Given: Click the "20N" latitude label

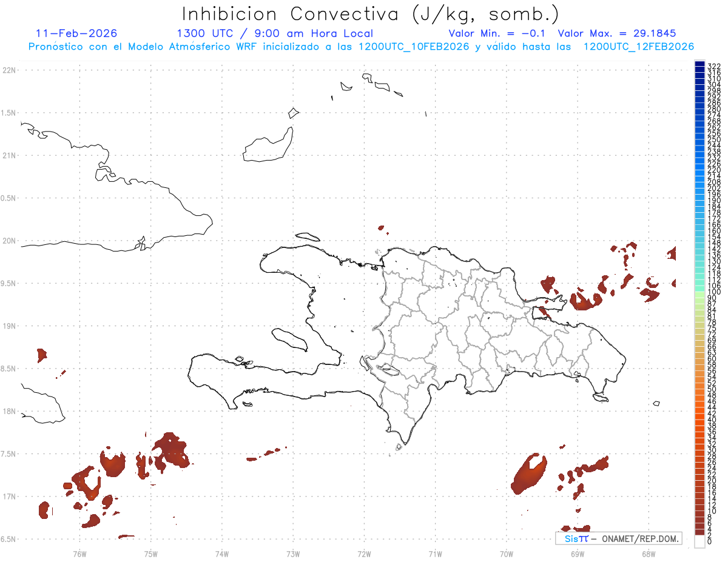Looking at the screenshot, I should coord(9,241).
